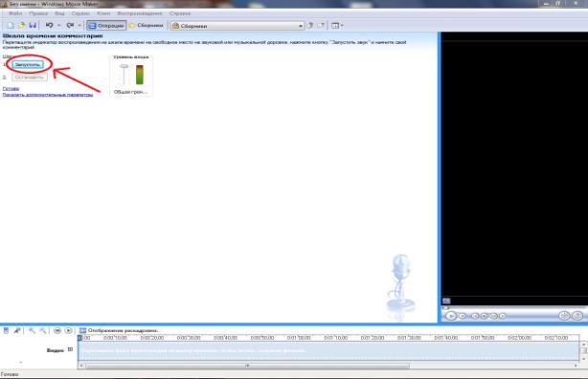Play the preview monitor video
This screenshot has height=379, width=588.
451,316
